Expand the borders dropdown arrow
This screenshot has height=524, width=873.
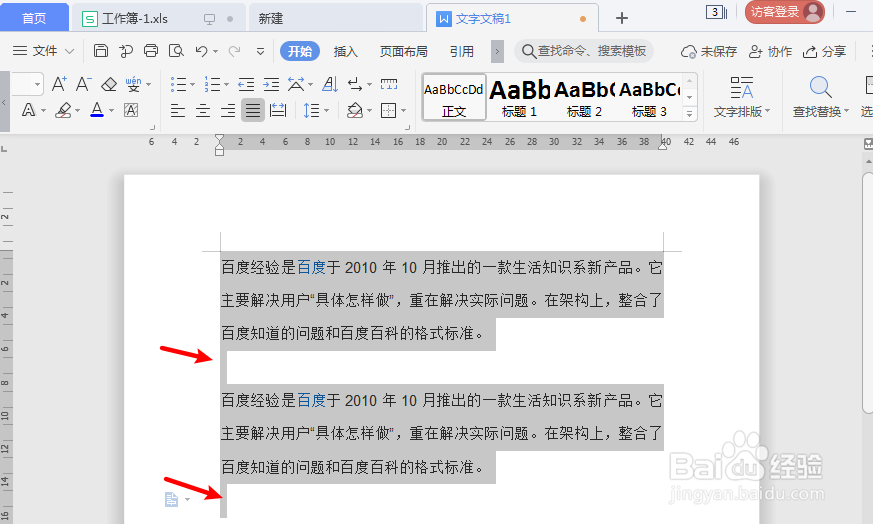tap(404, 110)
